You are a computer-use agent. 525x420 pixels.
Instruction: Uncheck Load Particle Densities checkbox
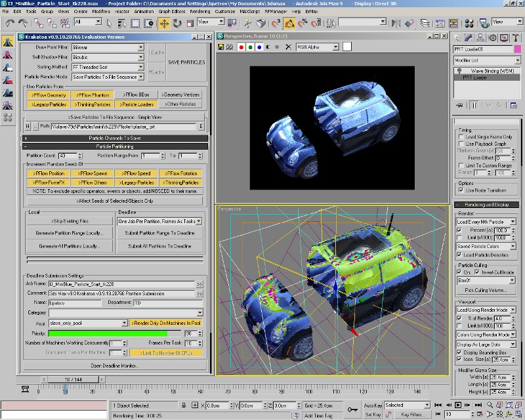pyautogui.click(x=459, y=255)
